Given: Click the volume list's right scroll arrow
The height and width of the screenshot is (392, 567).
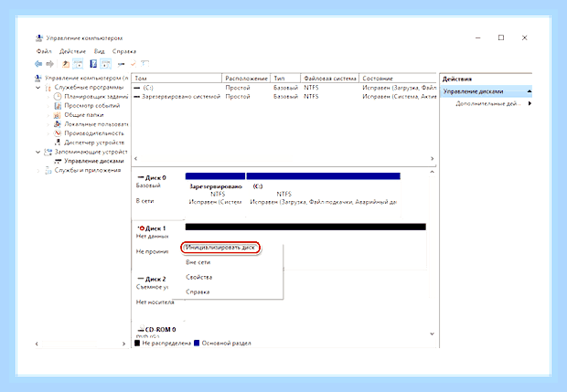Looking at the screenshot, I should click(433, 159).
